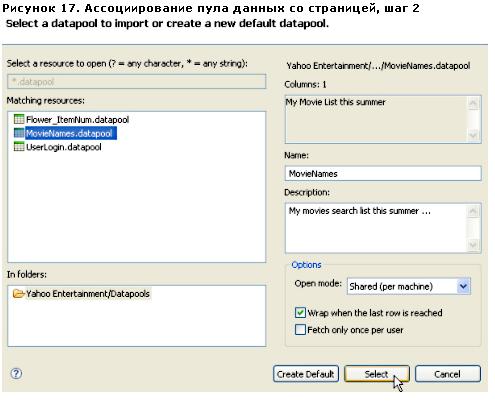Click the Description scrollbar up arrow
This screenshot has width=495, height=401.
click(473, 211)
